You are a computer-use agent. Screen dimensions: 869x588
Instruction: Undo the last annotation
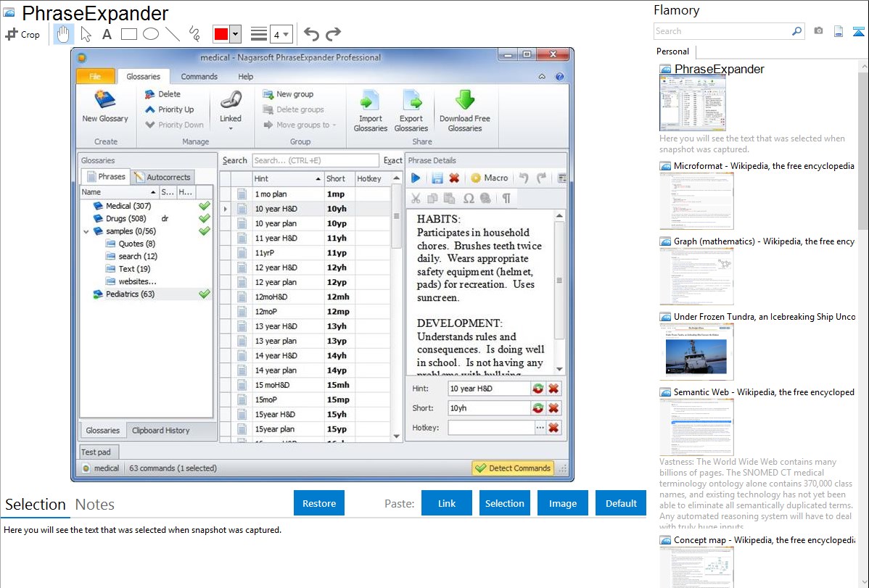tap(311, 34)
